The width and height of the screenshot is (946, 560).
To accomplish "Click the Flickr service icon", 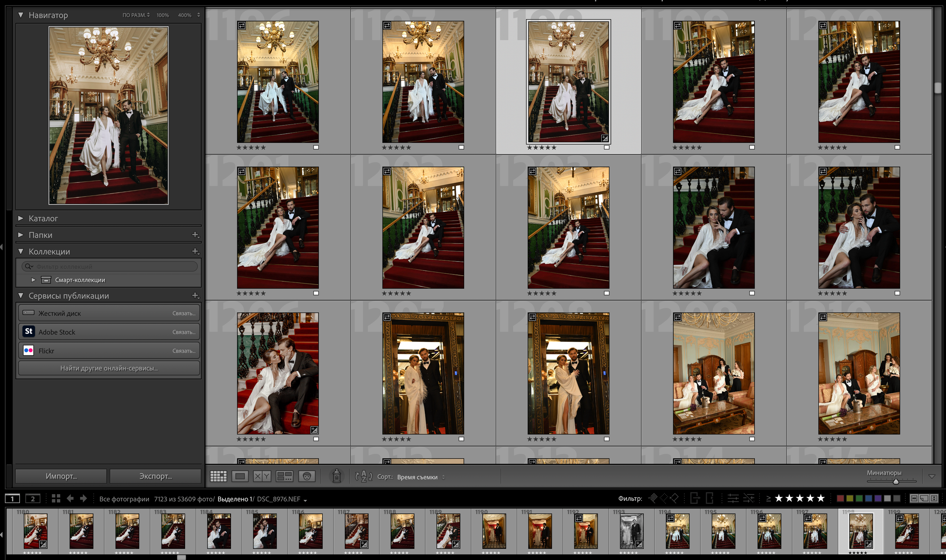I will click(x=29, y=350).
